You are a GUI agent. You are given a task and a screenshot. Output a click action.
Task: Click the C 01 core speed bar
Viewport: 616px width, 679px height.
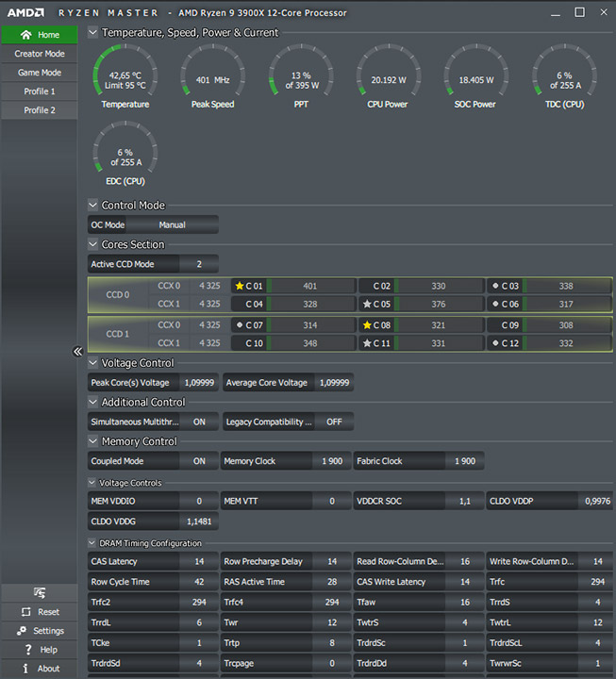click(x=310, y=286)
